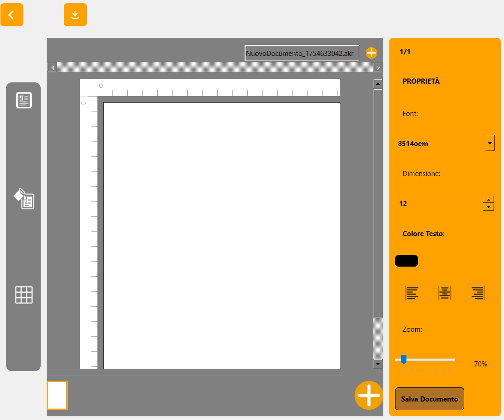Viewport: 504px width, 420px height.
Task: Click the Salva Documento button
Action: click(x=429, y=399)
